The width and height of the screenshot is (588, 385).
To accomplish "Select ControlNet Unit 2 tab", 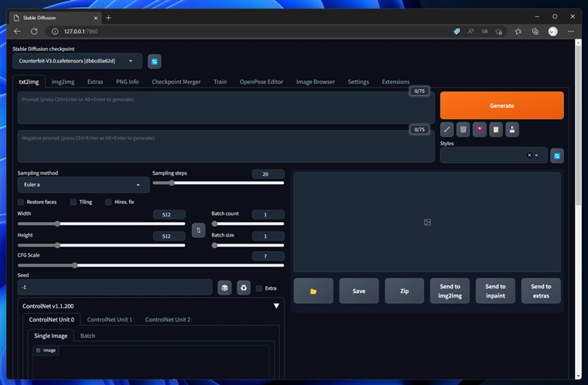I will (168, 320).
